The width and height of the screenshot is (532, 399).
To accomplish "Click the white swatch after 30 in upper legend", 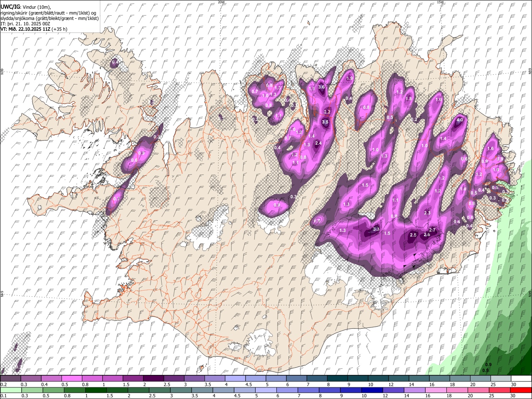I will pos(521,379).
